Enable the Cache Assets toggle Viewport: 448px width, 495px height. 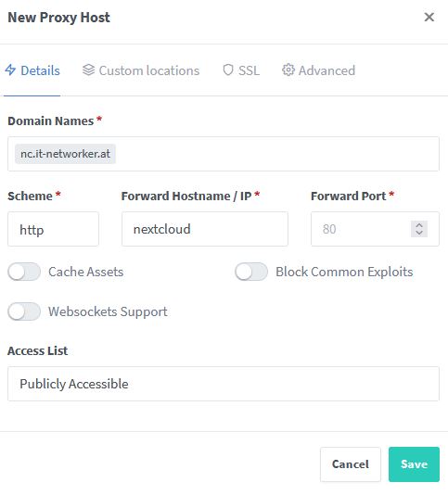[24, 272]
